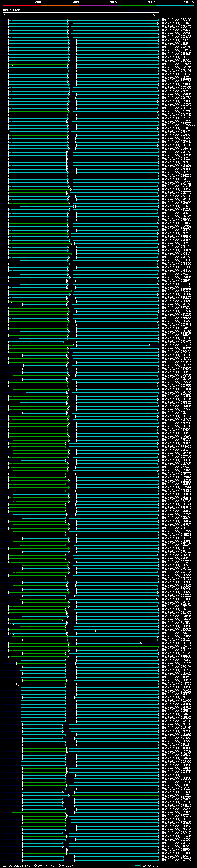Open hit UniRef100_Q506K1
197x868 pixels.
[177, 30]
